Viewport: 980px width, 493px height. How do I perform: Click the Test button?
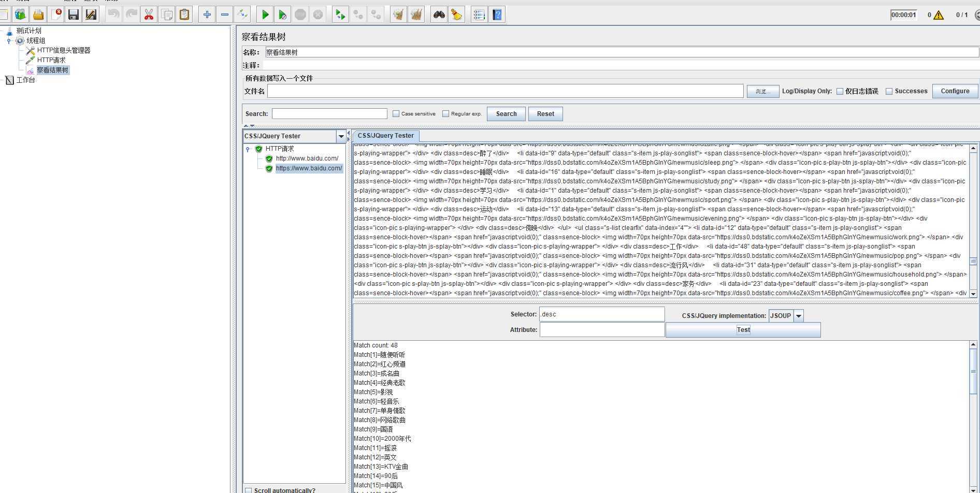[x=743, y=330]
